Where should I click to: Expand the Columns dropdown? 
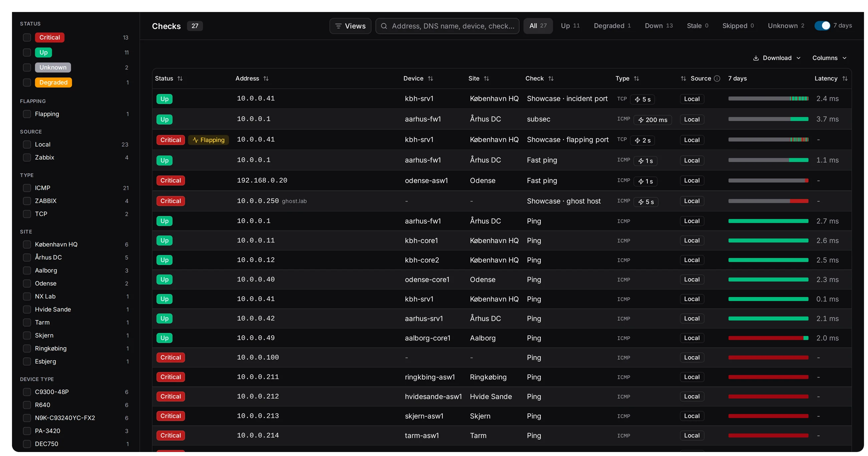(x=829, y=58)
